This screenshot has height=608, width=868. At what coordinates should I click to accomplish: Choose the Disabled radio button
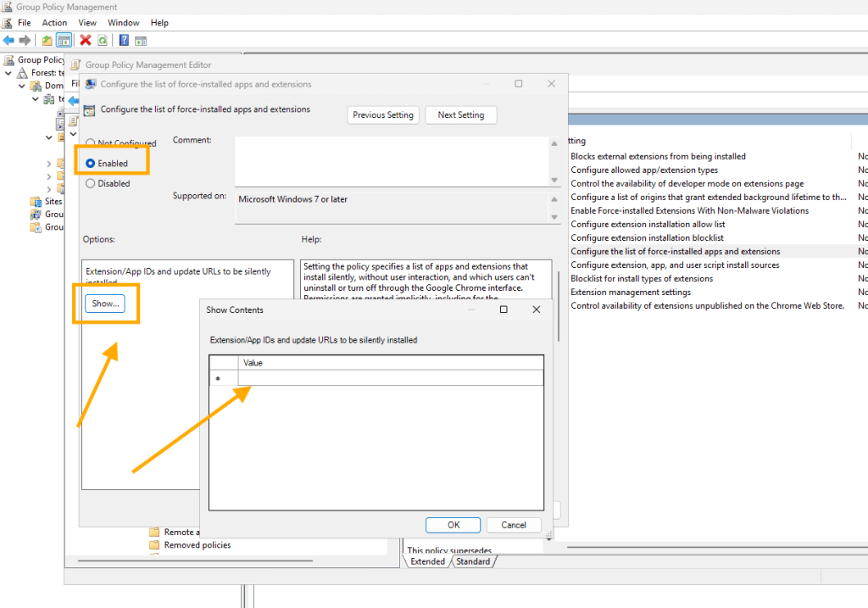91,182
